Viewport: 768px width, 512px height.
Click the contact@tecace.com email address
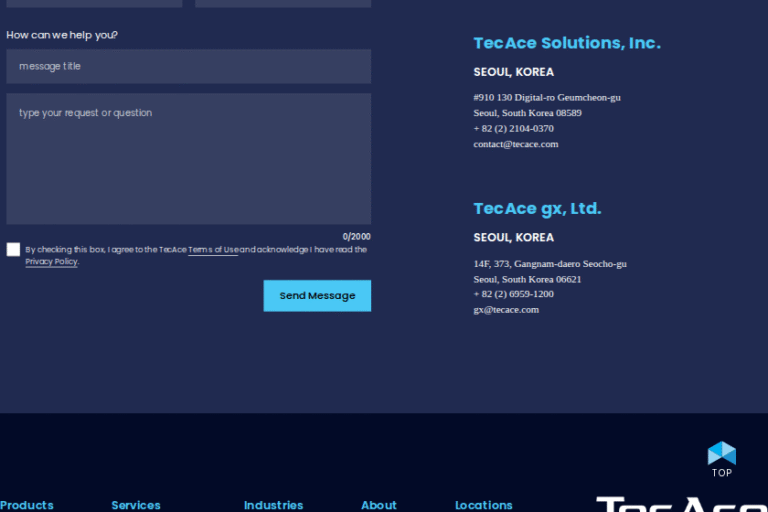tap(516, 144)
